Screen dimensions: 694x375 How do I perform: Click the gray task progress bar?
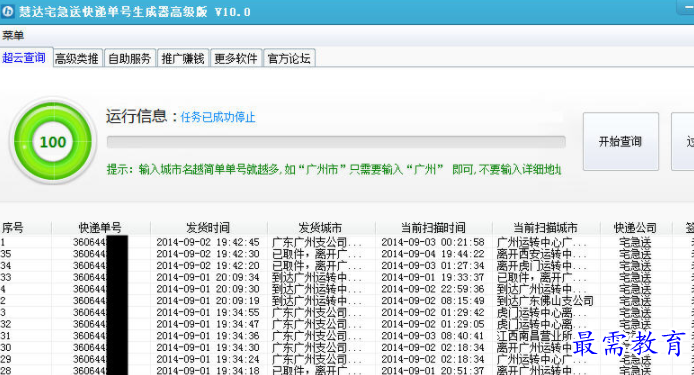336,142
